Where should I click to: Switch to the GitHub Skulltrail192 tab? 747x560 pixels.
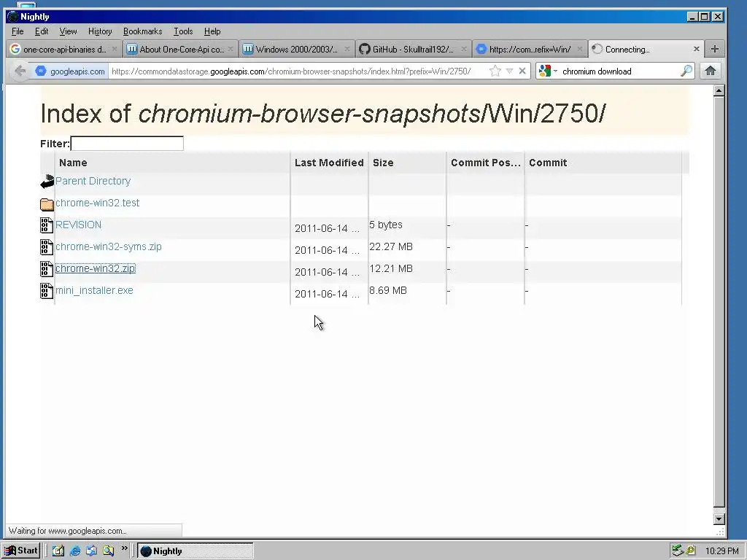pyautogui.click(x=413, y=49)
